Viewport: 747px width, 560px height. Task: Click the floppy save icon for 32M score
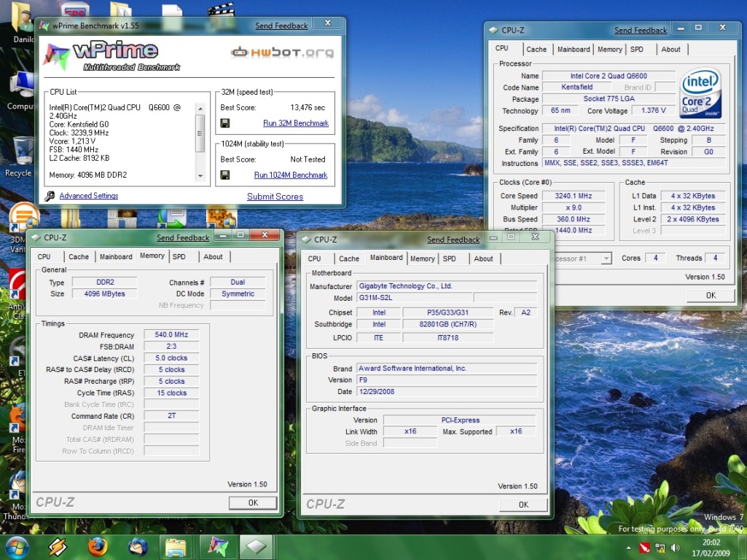tap(225, 123)
